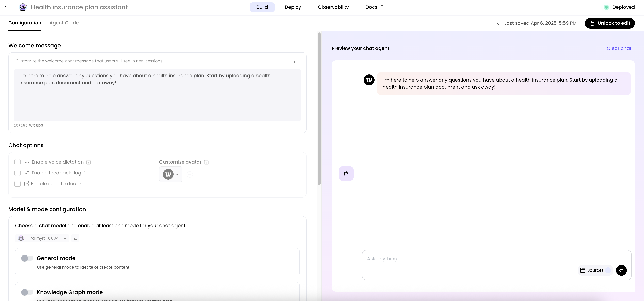Toggle Knowledge Graph mode switch
Viewport: 644px width, 301px height.
point(27,292)
